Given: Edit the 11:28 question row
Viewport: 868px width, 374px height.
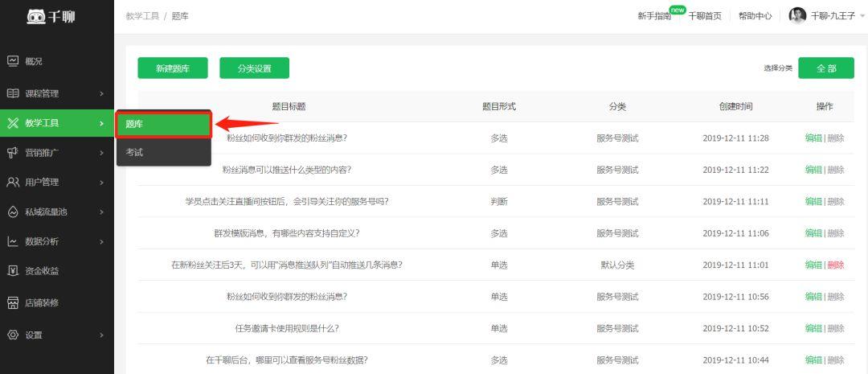Looking at the screenshot, I should [x=813, y=138].
